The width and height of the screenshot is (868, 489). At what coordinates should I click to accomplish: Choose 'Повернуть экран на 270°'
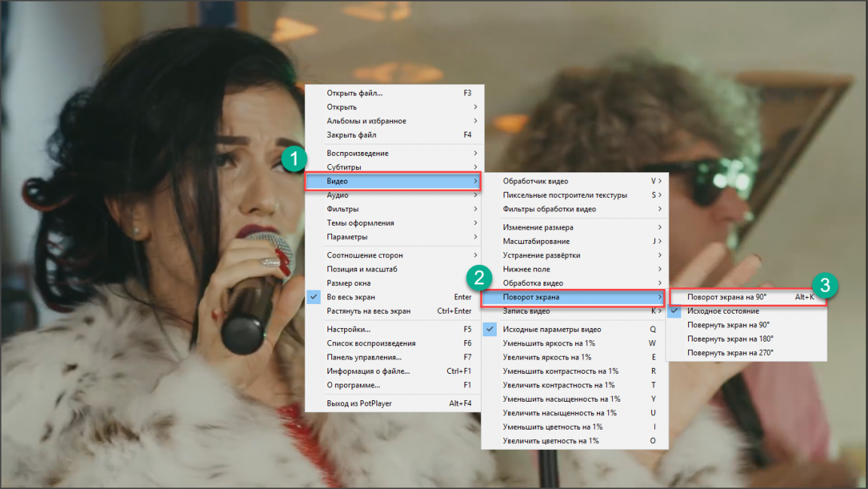[747, 353]
